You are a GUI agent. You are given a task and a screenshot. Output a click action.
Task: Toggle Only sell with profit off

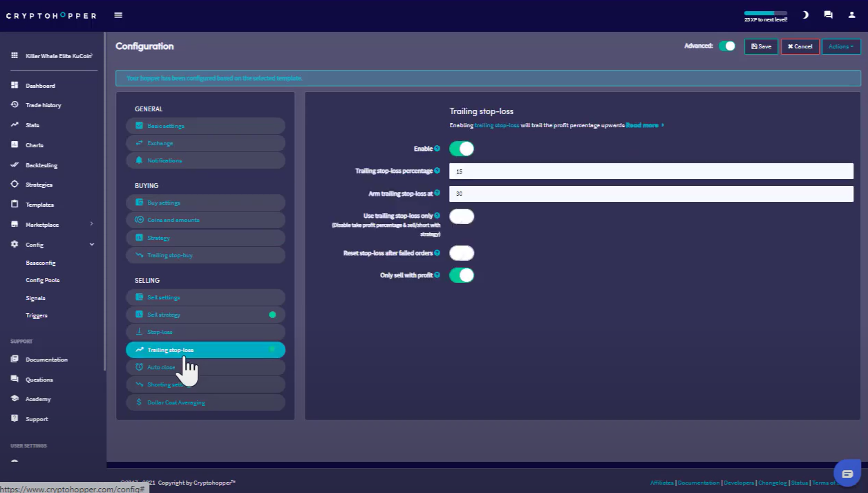462,275
